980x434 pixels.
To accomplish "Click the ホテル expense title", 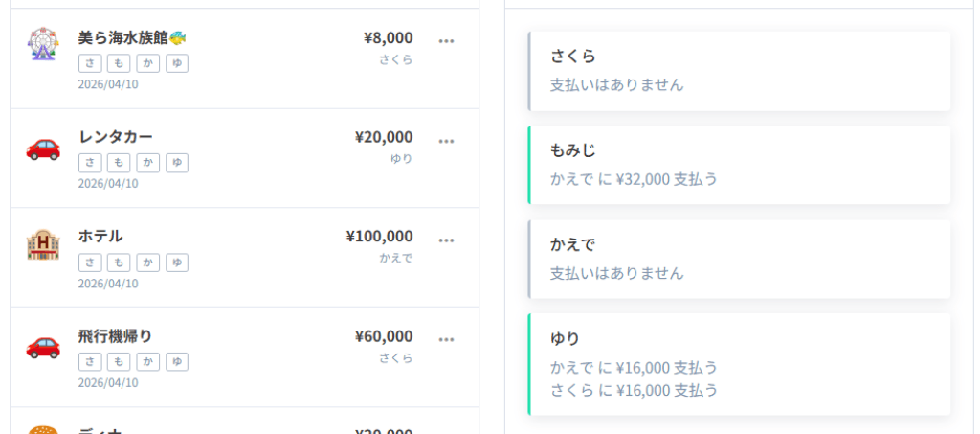I will (100, 236).
